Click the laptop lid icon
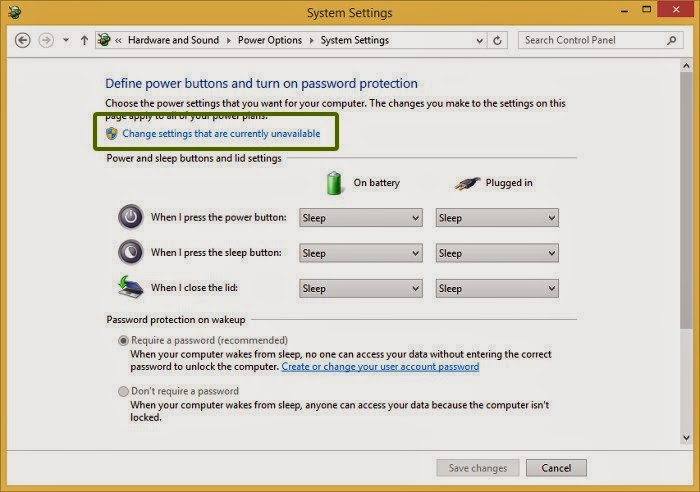 tap(130, 287)
